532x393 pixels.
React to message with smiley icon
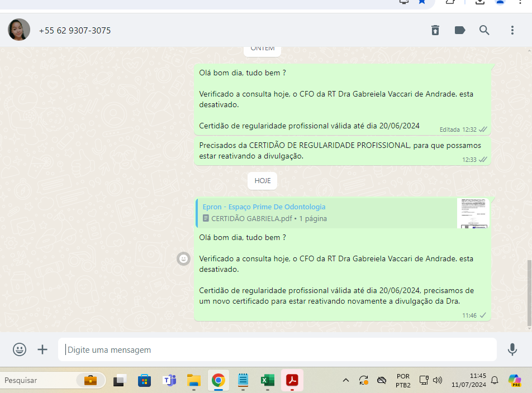(x=183, y=259)
